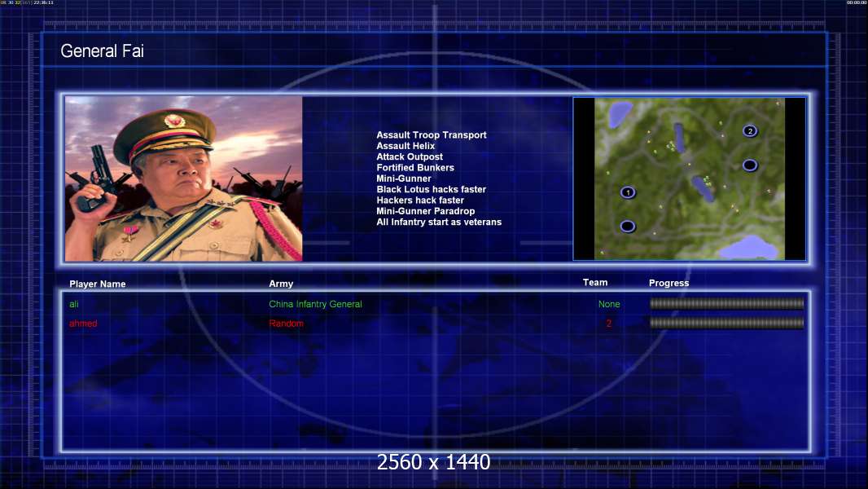Click 'Hackers hack faster' line
The width and height of the screenshot is (868, 489).
(419, 200)
